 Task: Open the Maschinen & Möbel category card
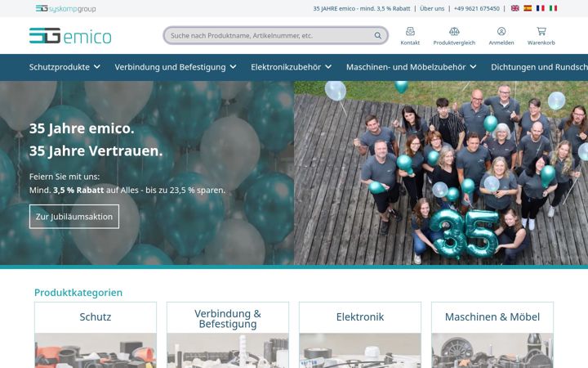[492, 335]
